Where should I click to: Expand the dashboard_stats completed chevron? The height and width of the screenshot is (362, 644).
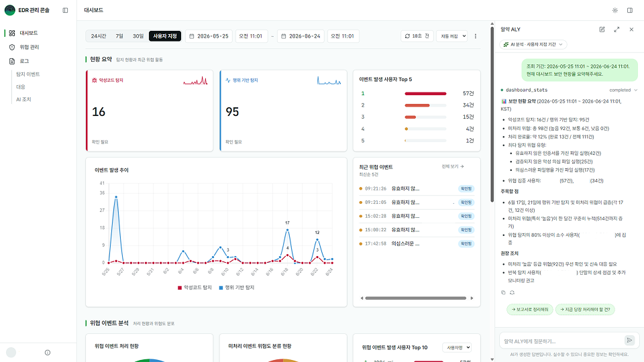click(x=636, y=90)
